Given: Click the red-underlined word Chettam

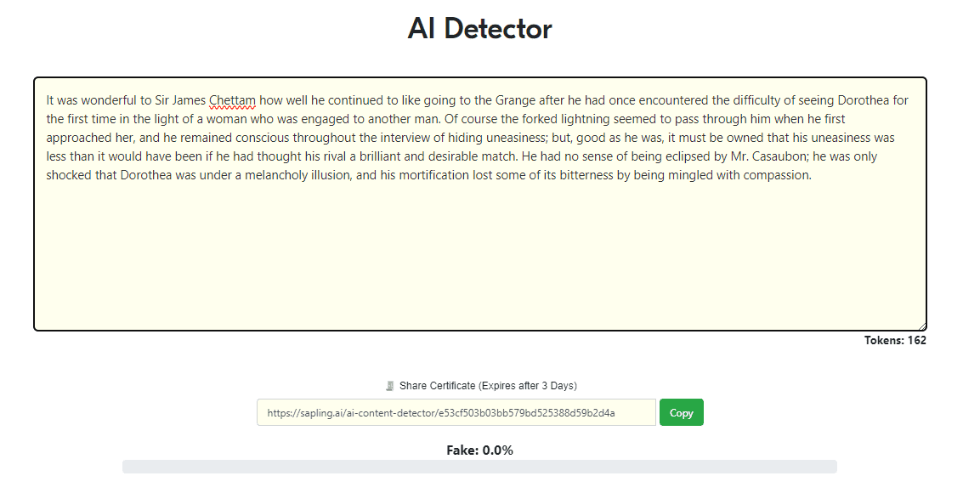Looking at the screenshot, I should click(x=232, y=100).
